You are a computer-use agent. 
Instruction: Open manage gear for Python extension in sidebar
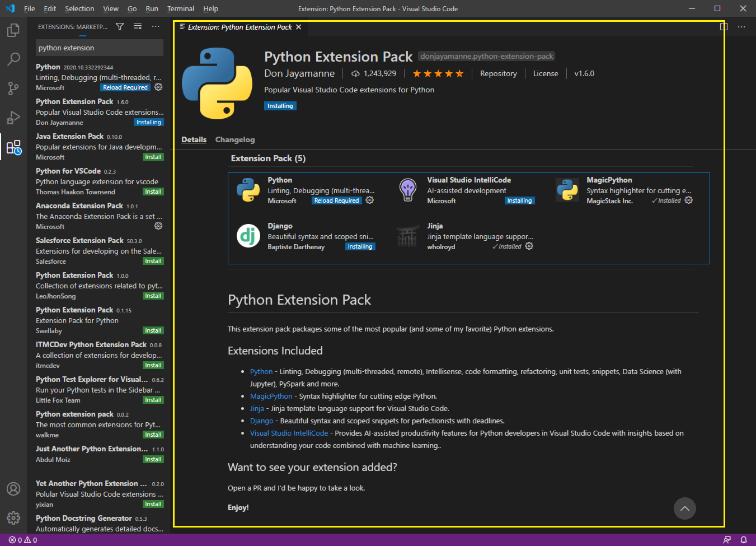coord(158,87)
